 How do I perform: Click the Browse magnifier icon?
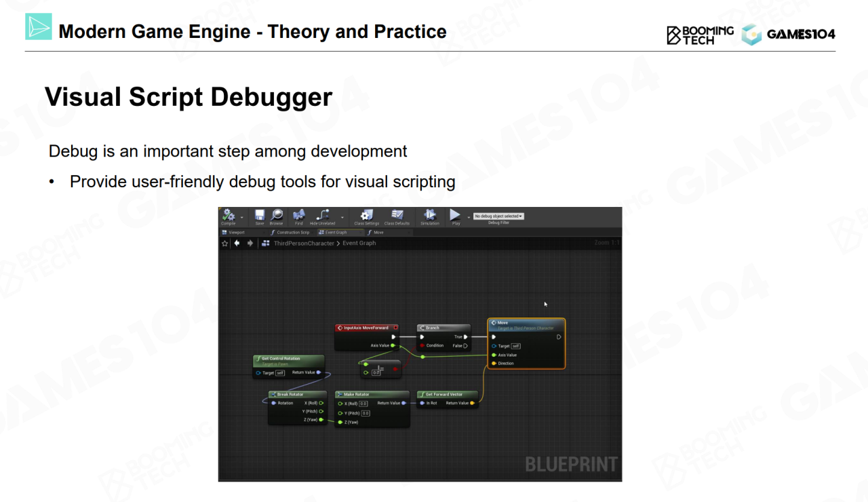[276, 216]
